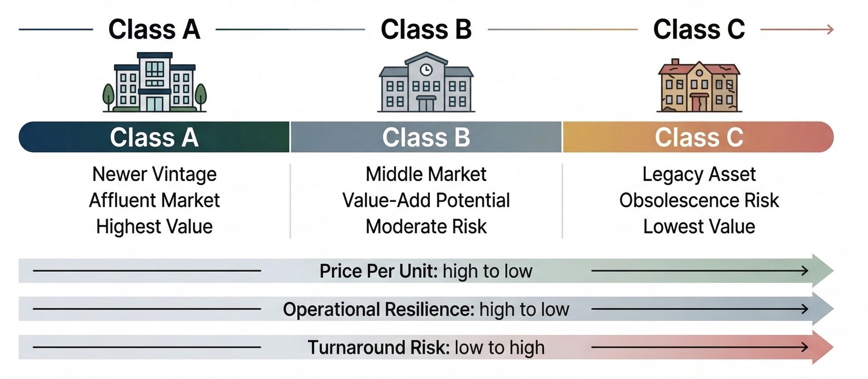Click the "Operational Resilience" arrow label
868x379 pixels.
(426, 309)
